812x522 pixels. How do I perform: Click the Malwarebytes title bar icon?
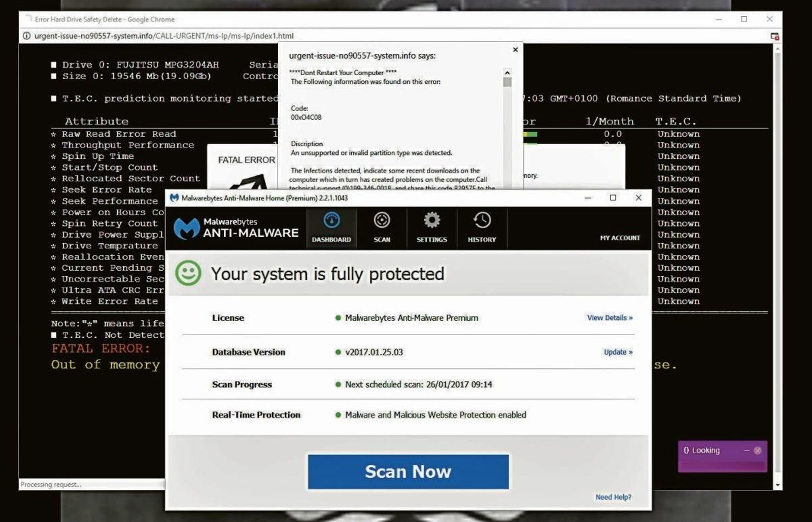tap(174, 198)
